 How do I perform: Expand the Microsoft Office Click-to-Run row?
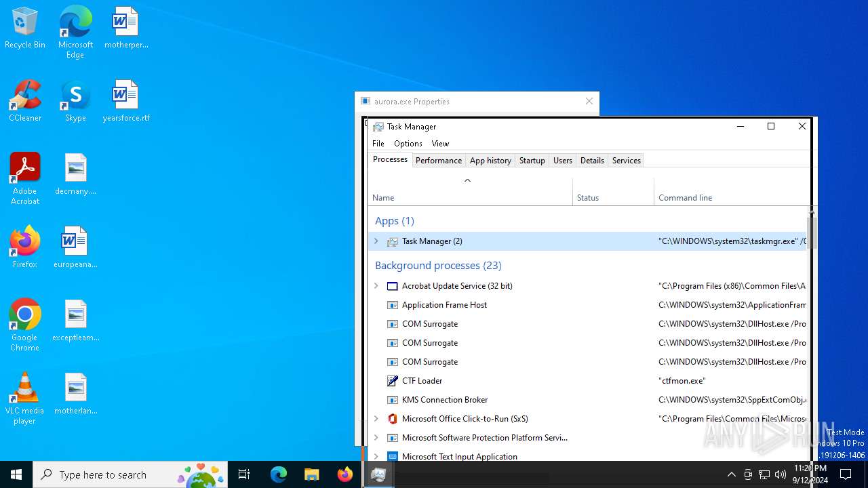[x=376, y=419]
